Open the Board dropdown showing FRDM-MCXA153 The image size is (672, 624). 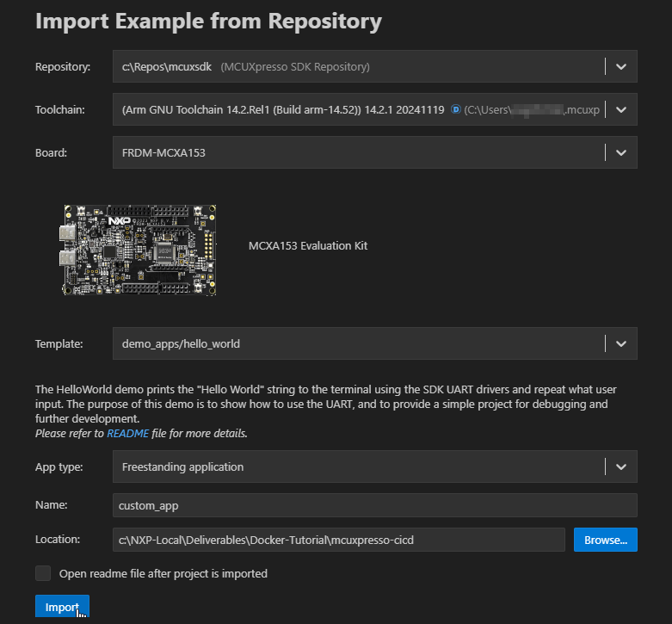pos(374,152)
